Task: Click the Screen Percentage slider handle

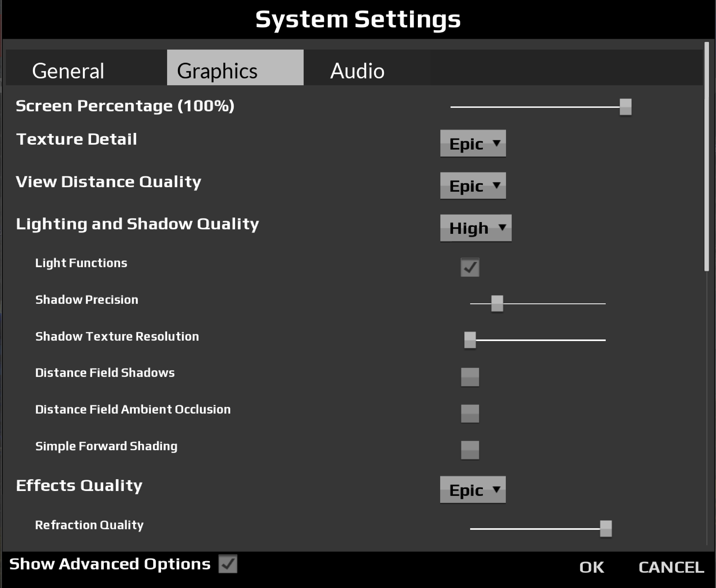Action: click(x=625, y=107)
